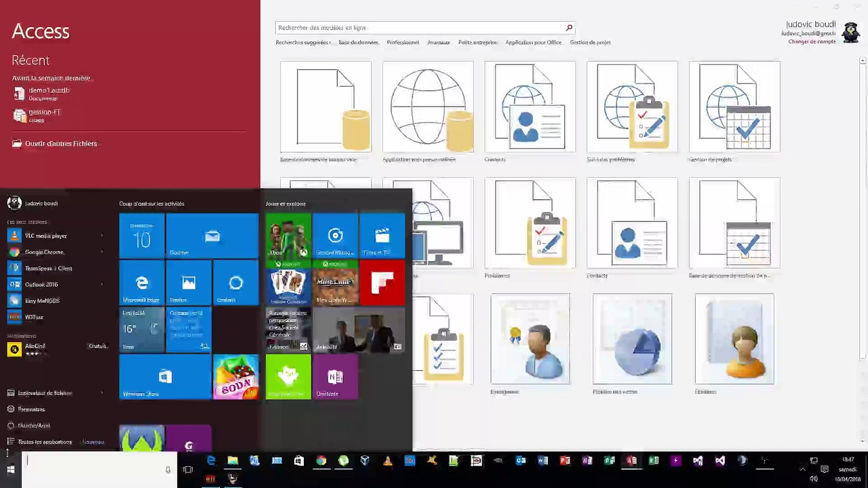Launch Google Chrome from Start list
The image size is (868, 488).
coord(44,251)
